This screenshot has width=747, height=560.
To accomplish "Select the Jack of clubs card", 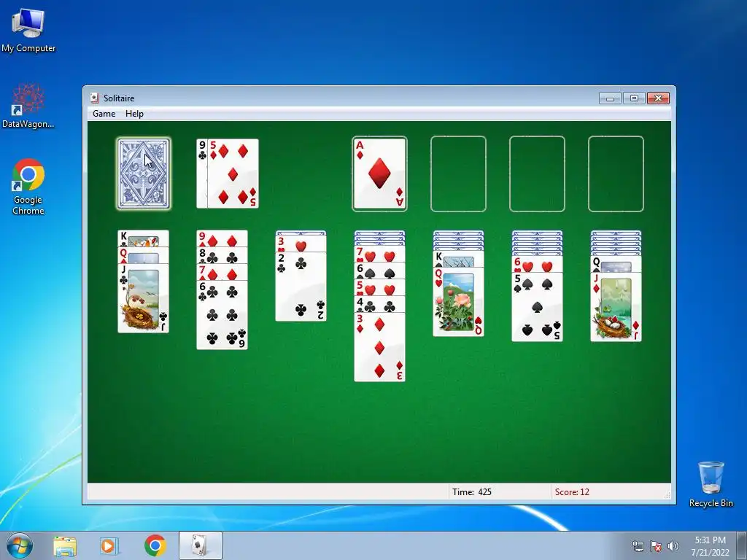I will point(144,298).
